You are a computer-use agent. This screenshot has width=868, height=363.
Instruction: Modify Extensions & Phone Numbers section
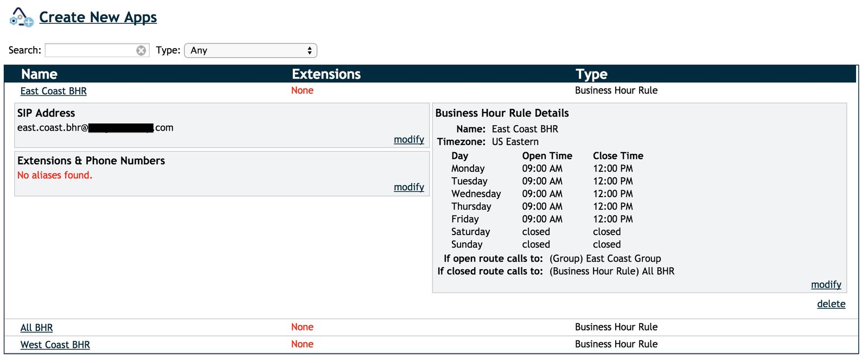(409, 187)
